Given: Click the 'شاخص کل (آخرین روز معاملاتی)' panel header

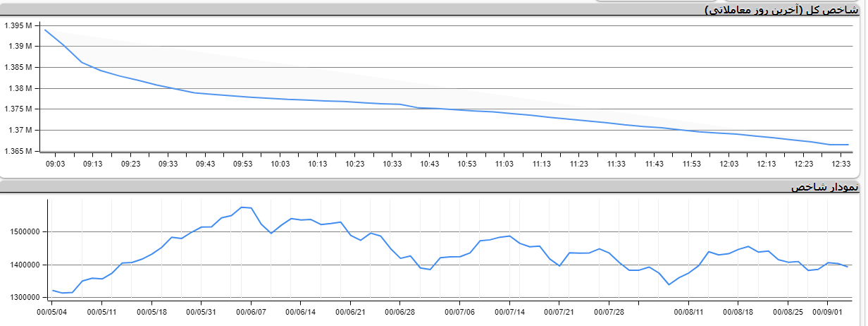Looking at the screenshot, I should [x=783, y=10].
